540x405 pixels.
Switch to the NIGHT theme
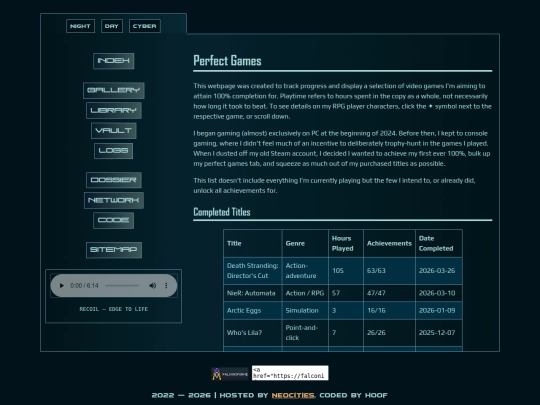click(x=80, y=26)
